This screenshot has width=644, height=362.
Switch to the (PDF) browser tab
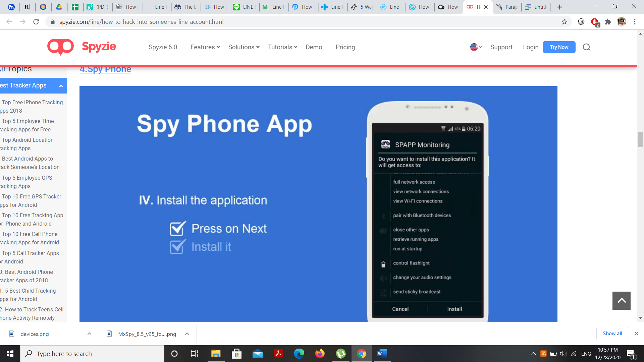[x=98, y=7]
